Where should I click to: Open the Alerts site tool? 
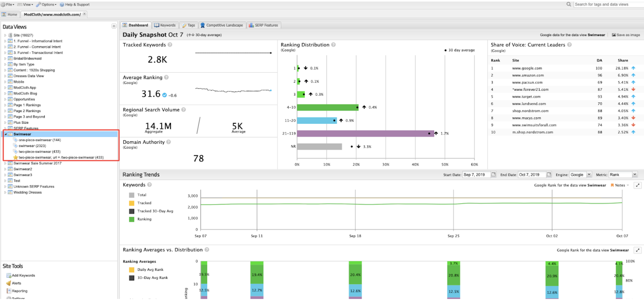click(x=16, y=283)
